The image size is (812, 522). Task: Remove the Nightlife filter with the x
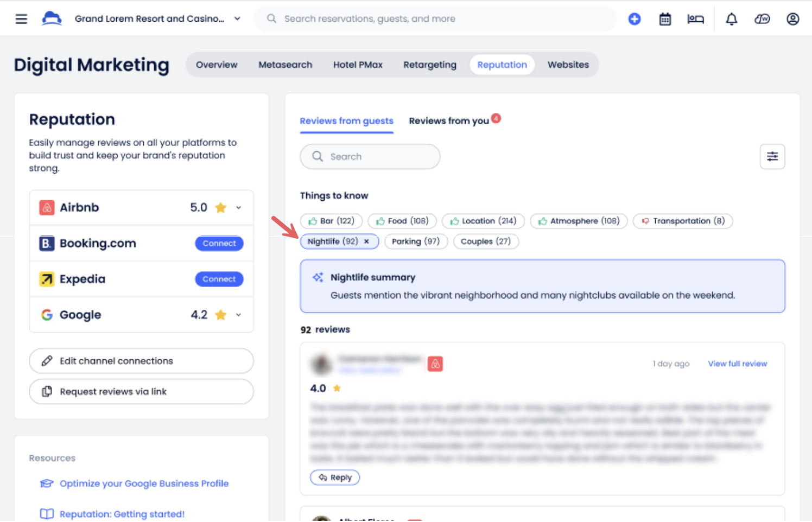366,241
